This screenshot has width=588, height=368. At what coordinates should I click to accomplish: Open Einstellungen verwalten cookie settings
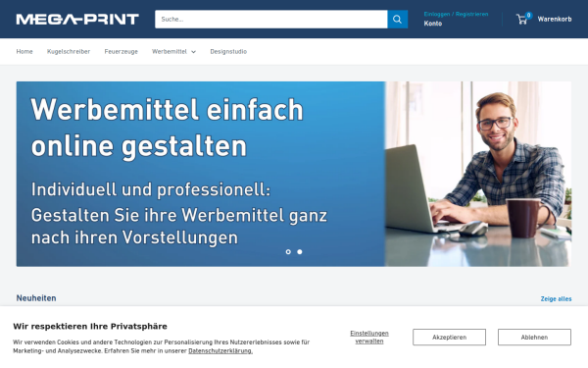click(x=369, y=338)
